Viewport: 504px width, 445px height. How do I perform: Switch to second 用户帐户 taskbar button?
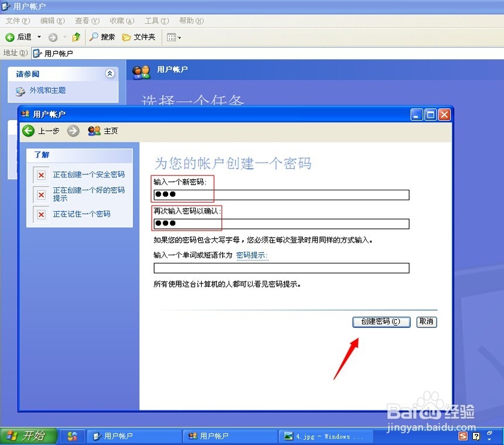click(x=230, y=436)
